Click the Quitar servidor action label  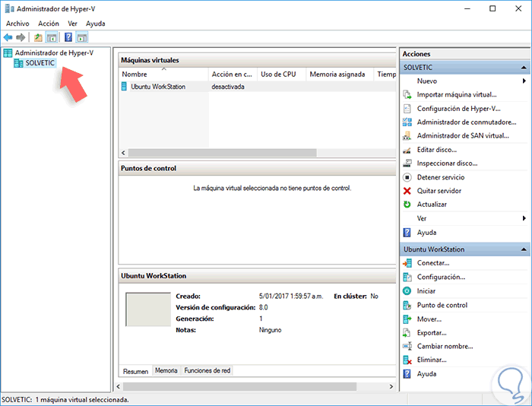pyautogui.click(x=439, y=191)
